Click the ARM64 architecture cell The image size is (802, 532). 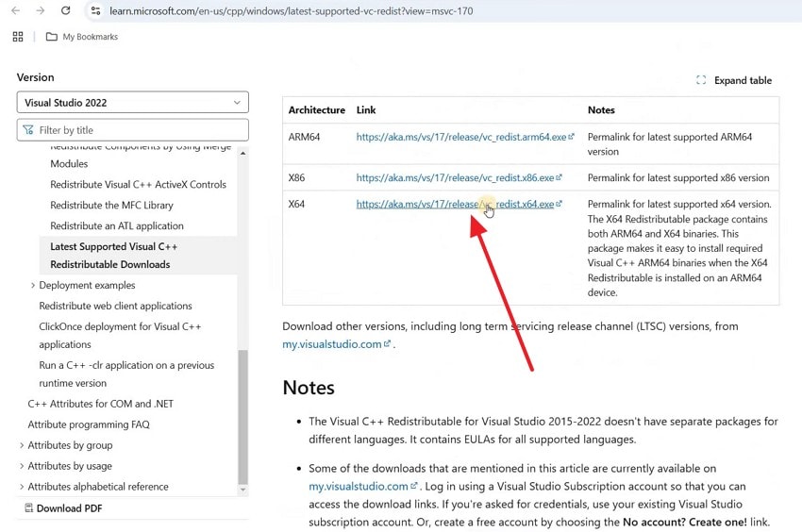tap(304, 137)
